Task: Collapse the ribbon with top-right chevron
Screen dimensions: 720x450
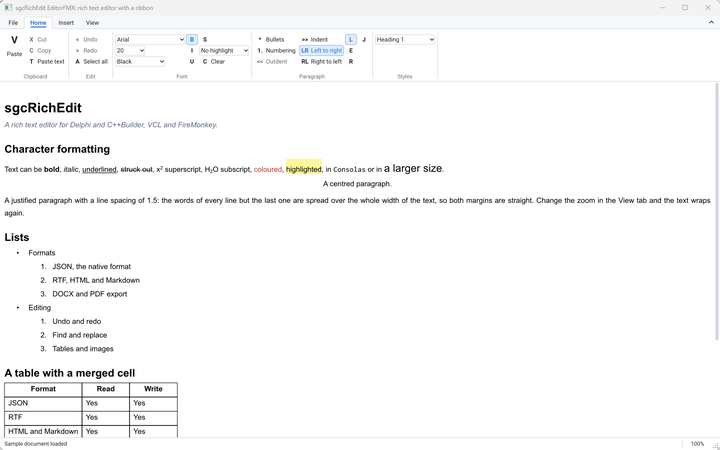Action: (x=712, y=22)
